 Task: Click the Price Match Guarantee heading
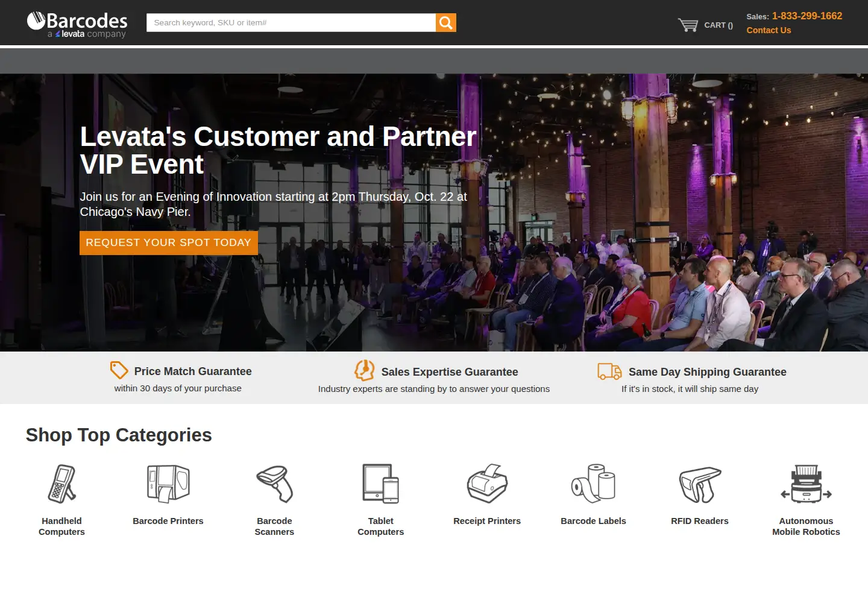pos(193,371)
